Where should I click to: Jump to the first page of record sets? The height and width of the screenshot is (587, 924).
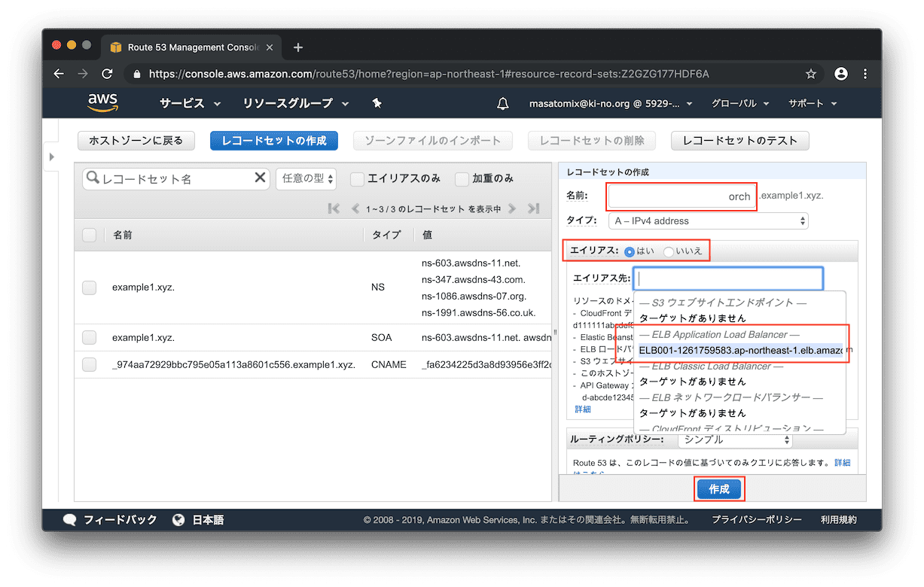click(334, 208)
